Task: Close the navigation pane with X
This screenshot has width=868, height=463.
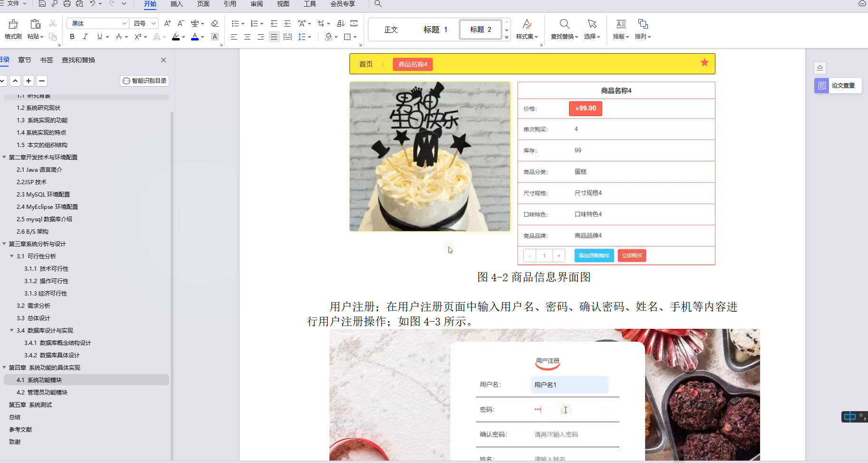Action: click(164, 60)
